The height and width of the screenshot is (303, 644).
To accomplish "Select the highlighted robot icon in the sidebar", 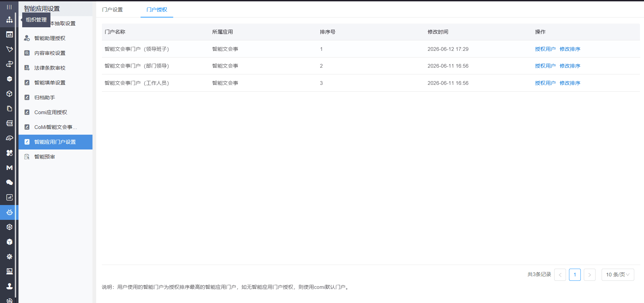I will click(x=9, y=212).
